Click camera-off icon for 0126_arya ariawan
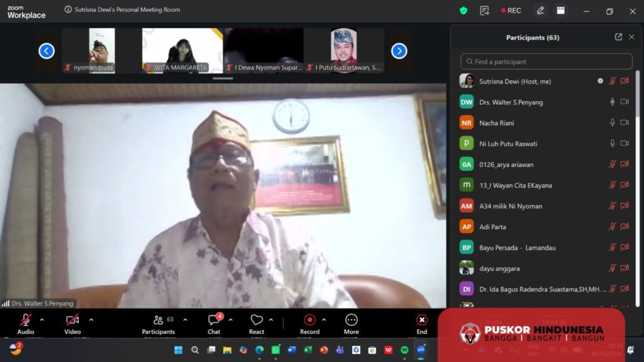 (x=625, y=164)
